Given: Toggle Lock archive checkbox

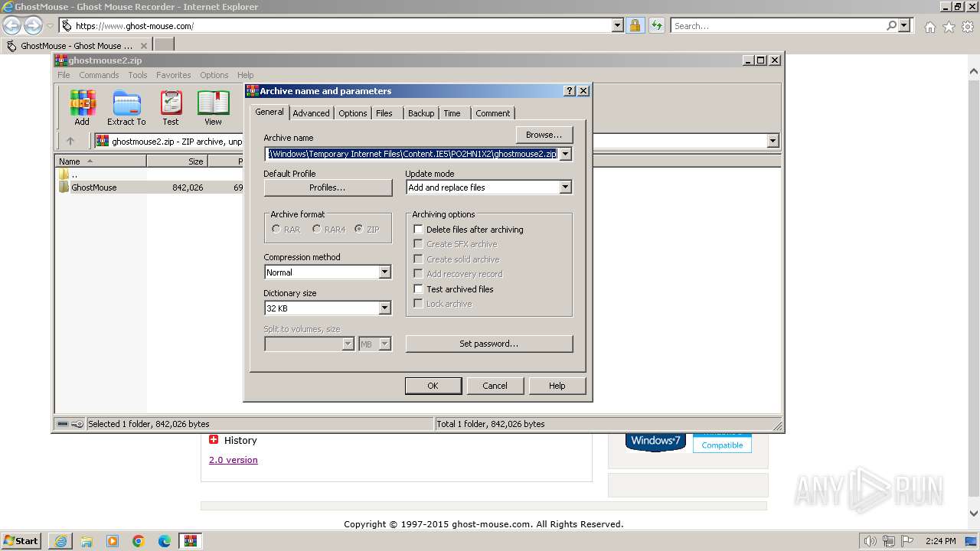Looking at the screenshot, I should [x=418, y=304].
